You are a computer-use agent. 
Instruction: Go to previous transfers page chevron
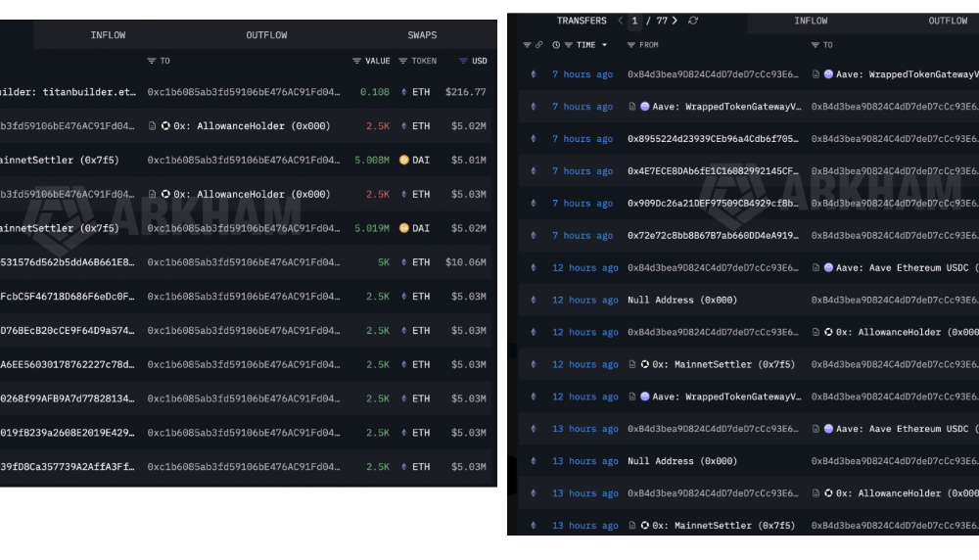(x=620, y=21)
